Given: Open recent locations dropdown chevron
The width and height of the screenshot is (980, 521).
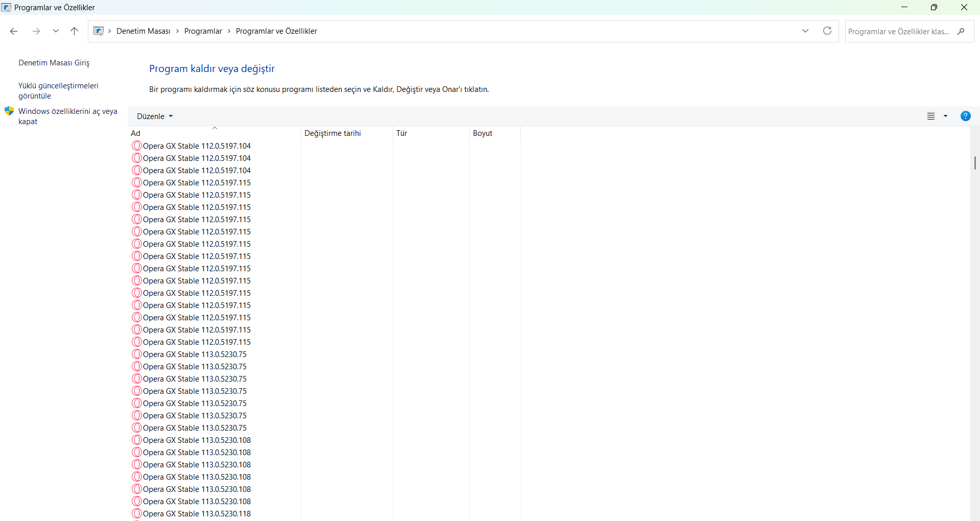Looking at the screenshot, I should [56, 31].
